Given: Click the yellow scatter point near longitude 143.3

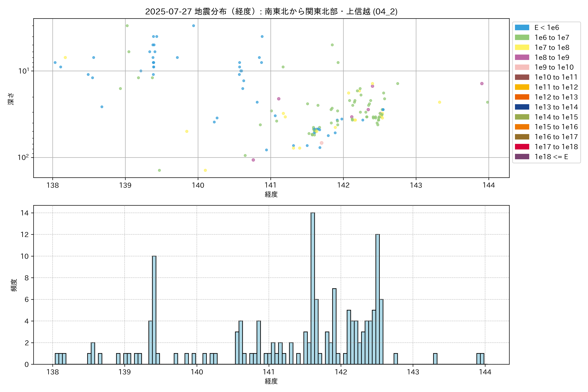Looking at the screenshot, I should click(x=440, y=102).
